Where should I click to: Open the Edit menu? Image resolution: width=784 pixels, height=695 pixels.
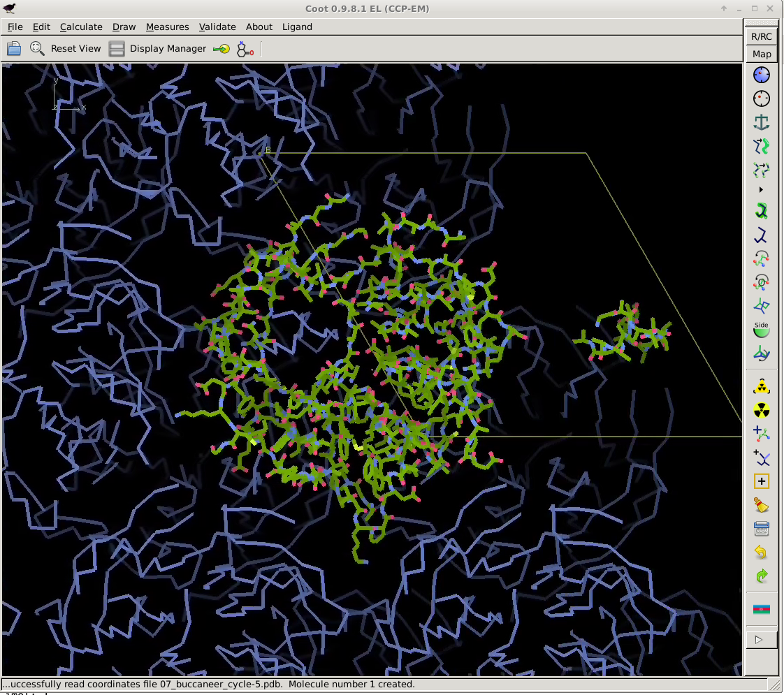[x=41, y=27]
